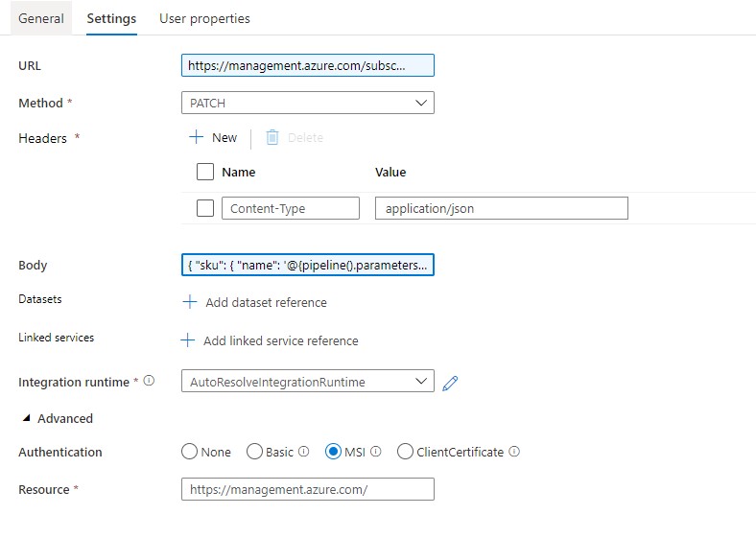Open the User properties tab
Screen dimensions: 756x538
(204, 18)
